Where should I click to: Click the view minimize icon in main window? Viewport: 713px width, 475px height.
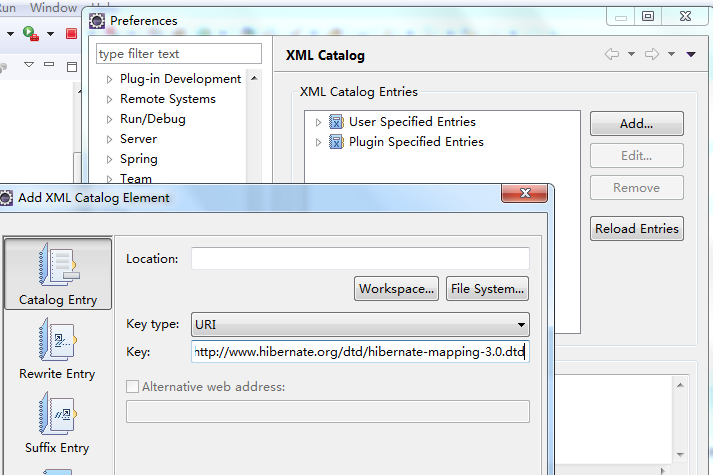[49, 65]
